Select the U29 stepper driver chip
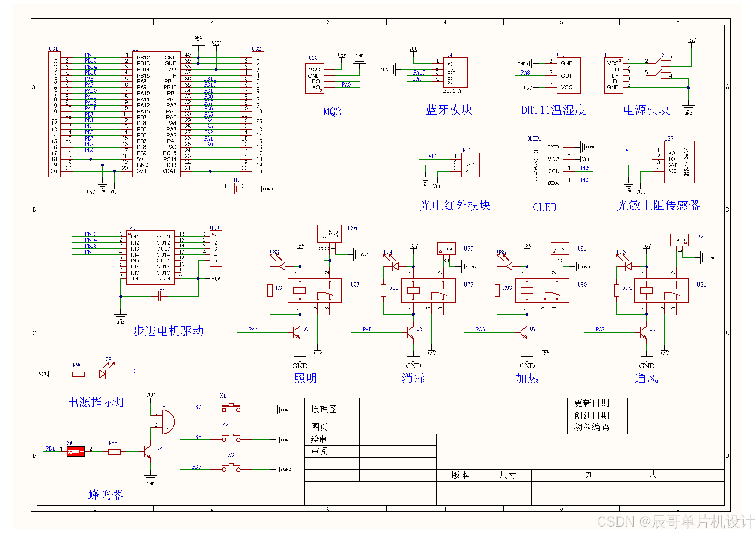This screenshot has width=756, height=534. (x=151, y=257)
